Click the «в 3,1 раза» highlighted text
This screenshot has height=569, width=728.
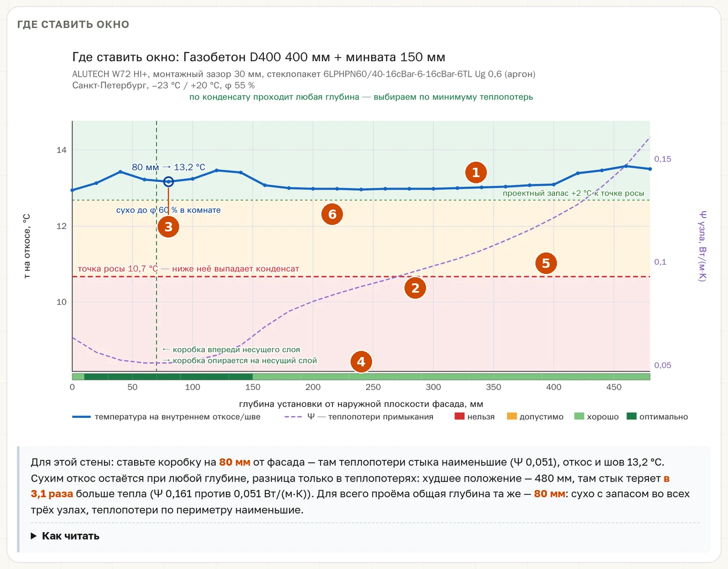tap(52, 494)
